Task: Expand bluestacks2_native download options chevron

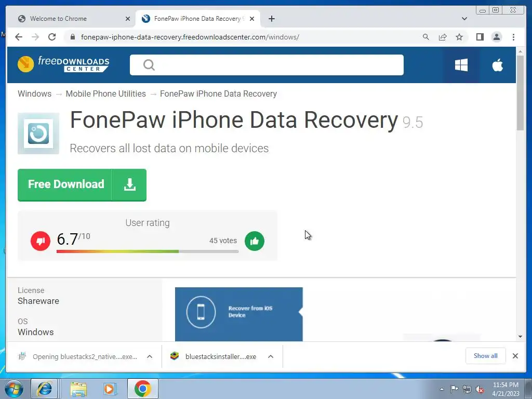Action: [x=150, y=356]
